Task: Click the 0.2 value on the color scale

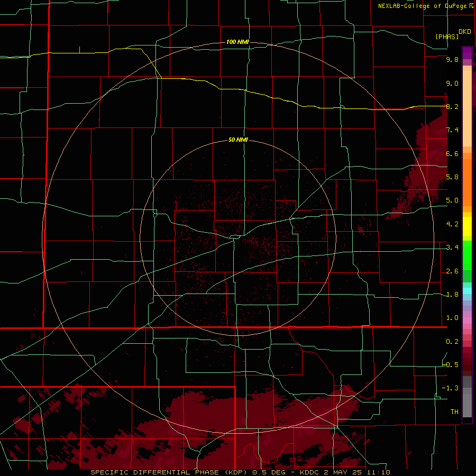Action: (452, 342)
